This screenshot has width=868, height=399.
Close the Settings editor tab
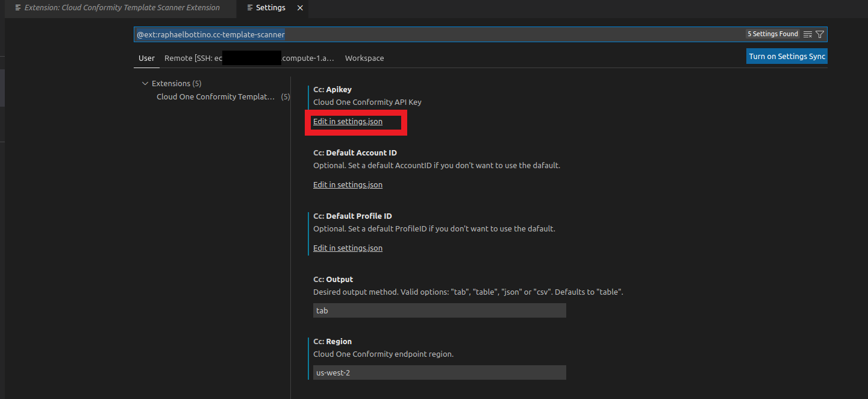tap(301, 8)
